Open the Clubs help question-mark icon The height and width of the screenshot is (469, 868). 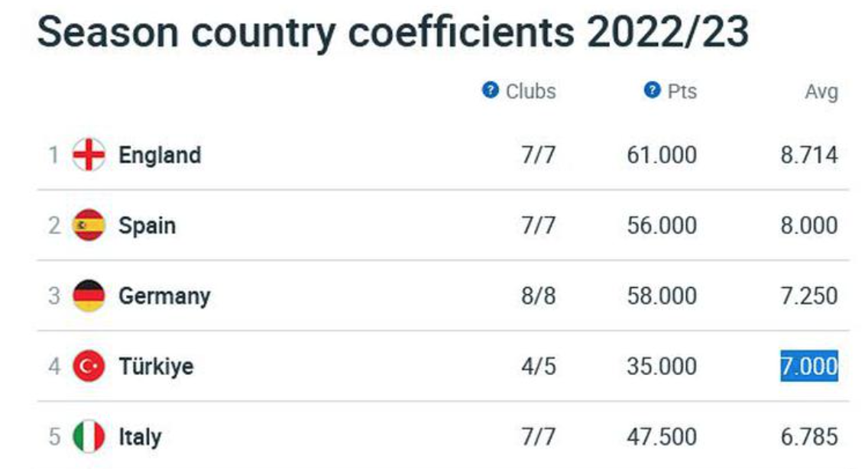pos(490,89)
